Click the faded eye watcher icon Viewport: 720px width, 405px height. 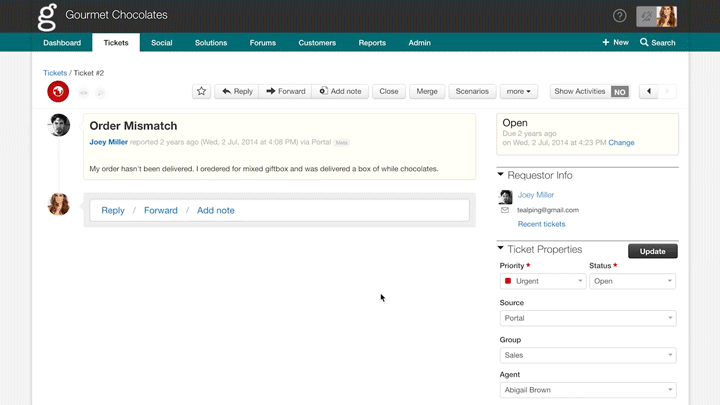(x=84, y=93)
